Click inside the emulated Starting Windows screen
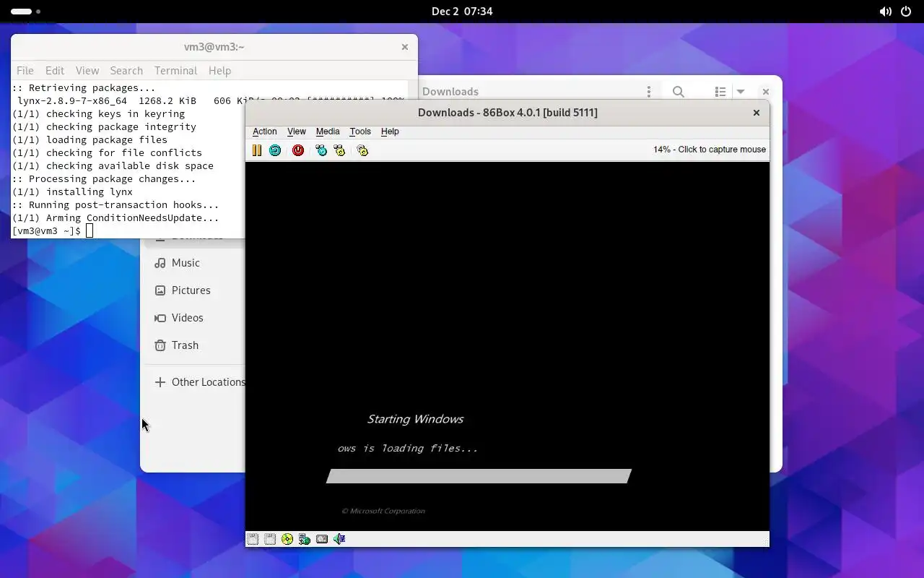The width and height of the screenshot is (924, 578). 507,346
